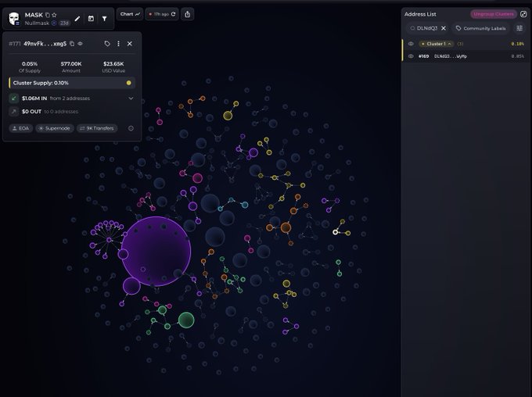Click the 577.00K Amount stat
Viewport: 532px width, 397px height.
(71, 66)
